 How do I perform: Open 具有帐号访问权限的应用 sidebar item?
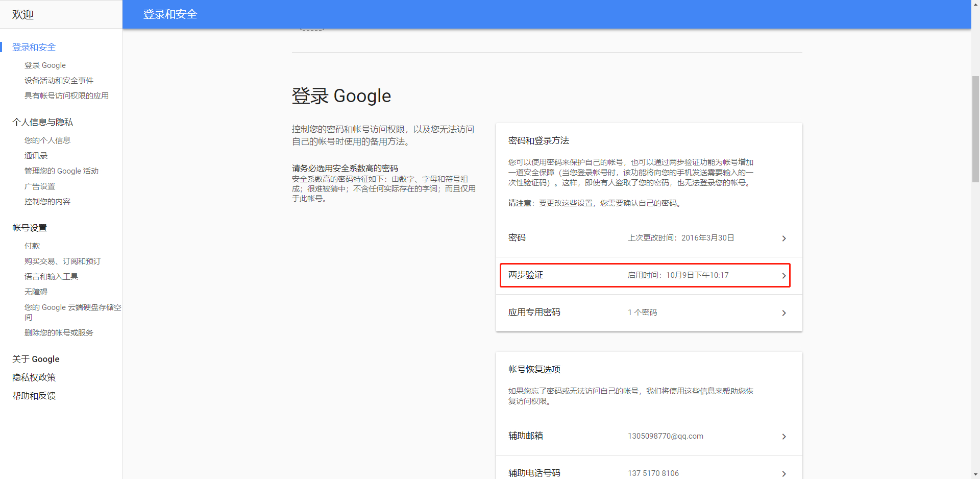(66, 96)
